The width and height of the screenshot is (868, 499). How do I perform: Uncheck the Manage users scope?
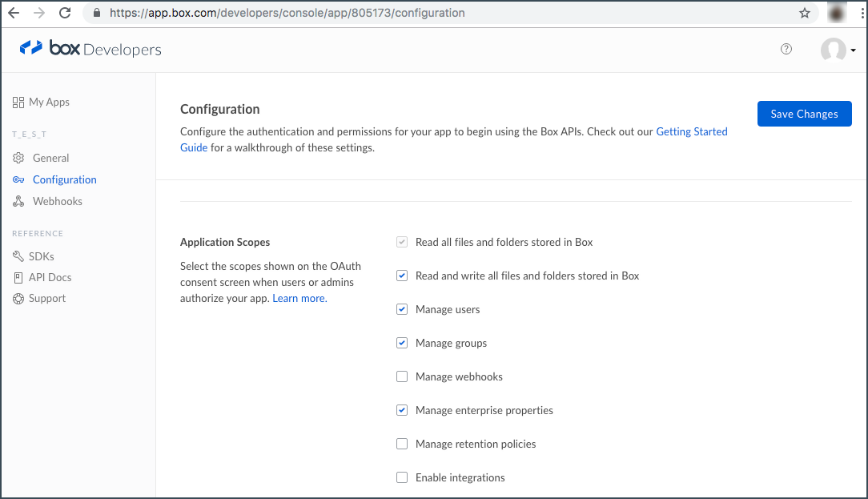[x=402, y=309]
